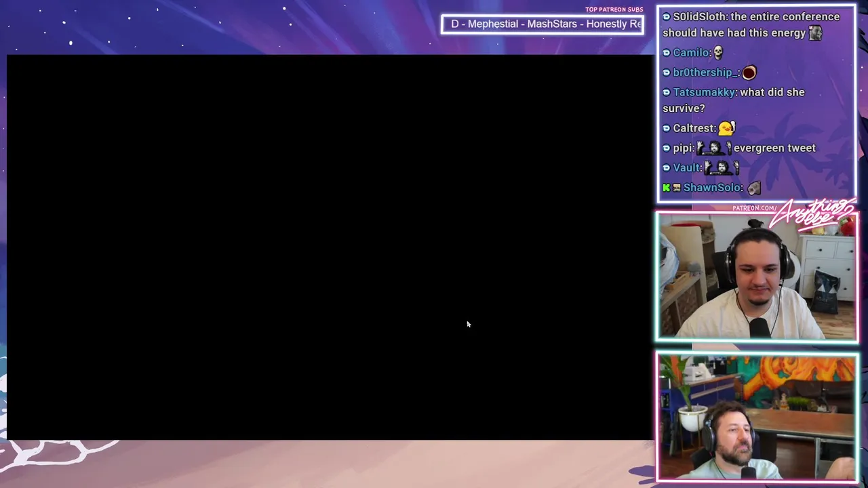Viewport: 868px width, 488px height.
Task: Select the top webcam with the headphones host
Action: click(x=757, y=277)
